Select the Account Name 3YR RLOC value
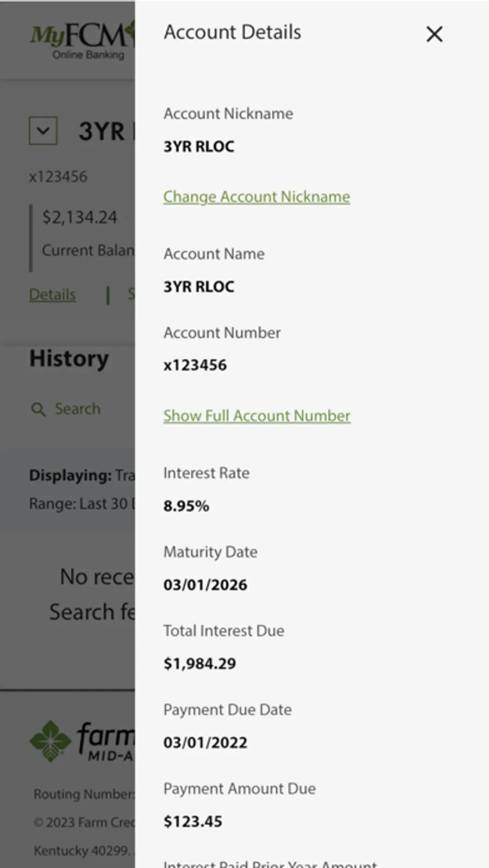The width and height of the screenshot is (489, 868). click(x=199, y=286)
